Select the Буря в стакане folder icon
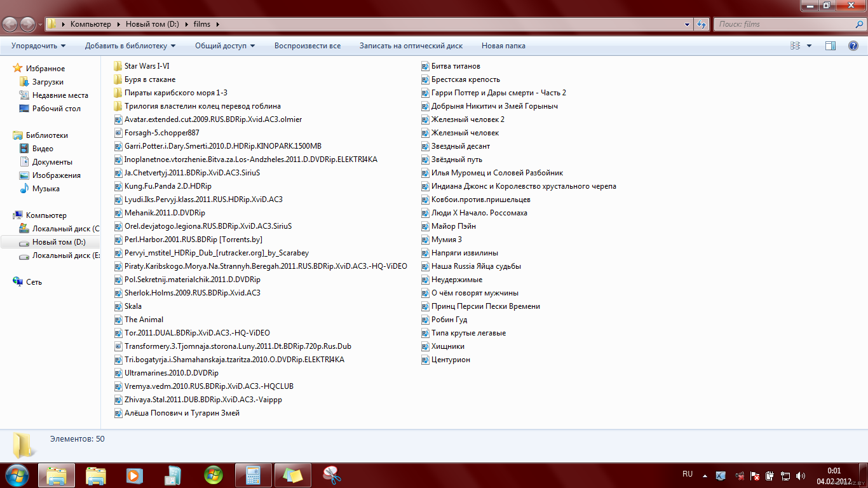The height and width of the screenshot is (488, 868). 118,79
